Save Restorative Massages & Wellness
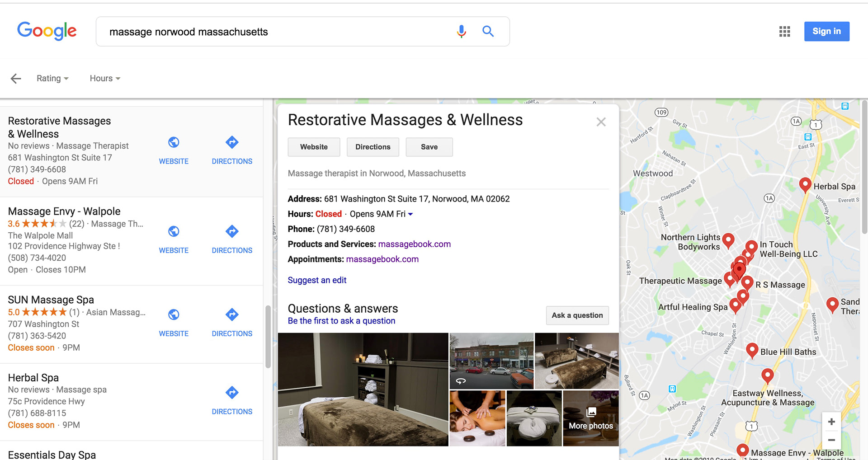This screenshot has width=868, height=460. click(x=429, y=147)
